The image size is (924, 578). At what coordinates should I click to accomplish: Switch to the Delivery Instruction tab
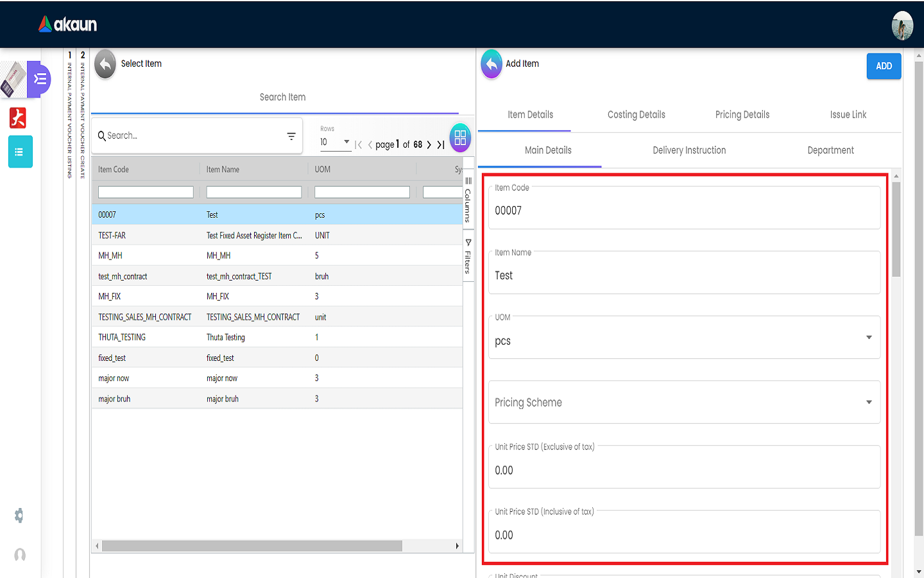(x=689, y=150)
